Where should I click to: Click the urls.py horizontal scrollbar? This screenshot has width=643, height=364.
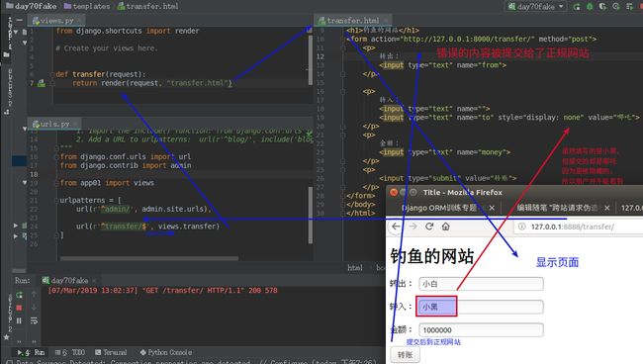pos(149,258)
